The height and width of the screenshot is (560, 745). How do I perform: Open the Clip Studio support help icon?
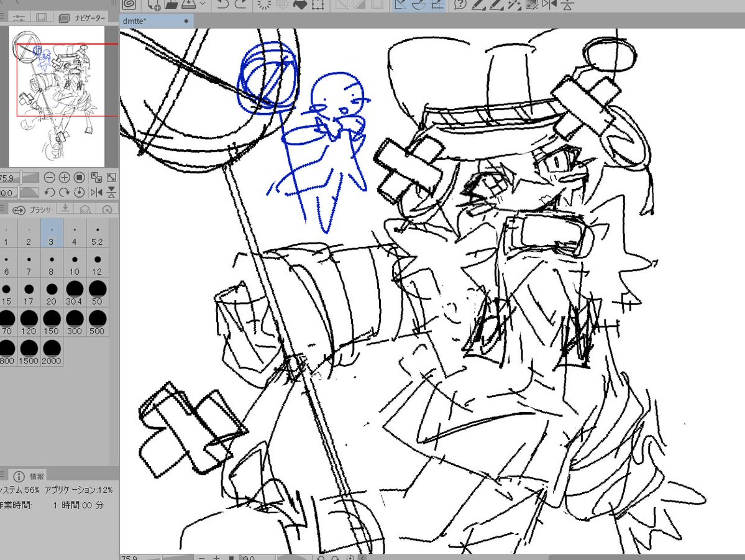pos(460,5)
